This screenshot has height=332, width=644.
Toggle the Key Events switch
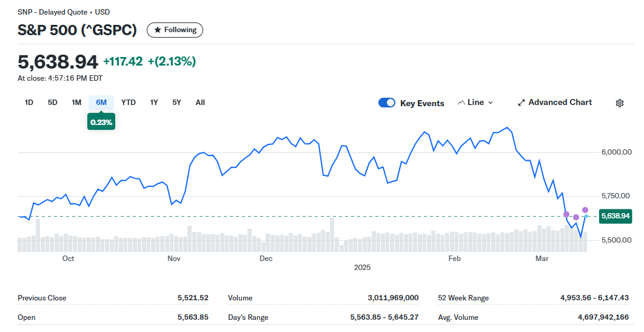[x=386, y=103]
